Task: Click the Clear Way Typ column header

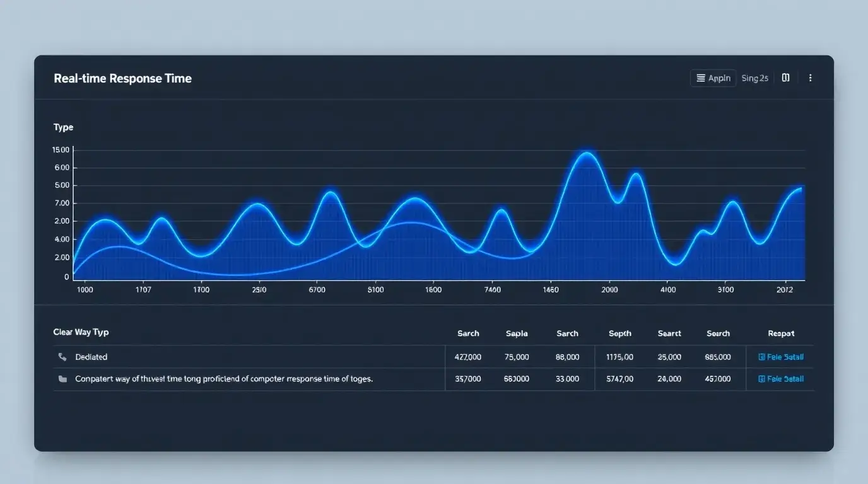Action: coord(81,332)
